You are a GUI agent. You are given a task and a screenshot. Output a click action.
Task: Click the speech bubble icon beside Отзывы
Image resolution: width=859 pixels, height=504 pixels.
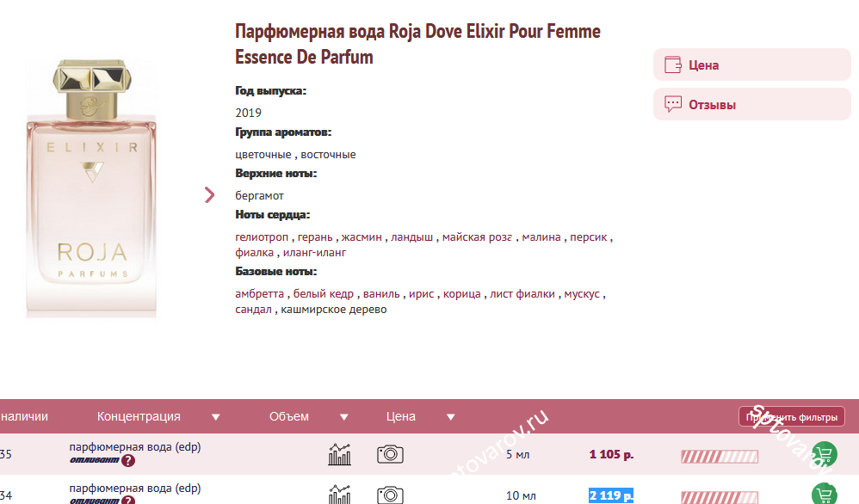coord(673,104)
